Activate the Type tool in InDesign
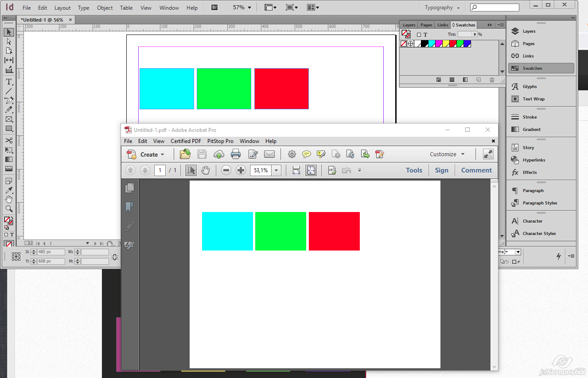This screenshot has height=378, width=588. point(9,82)
